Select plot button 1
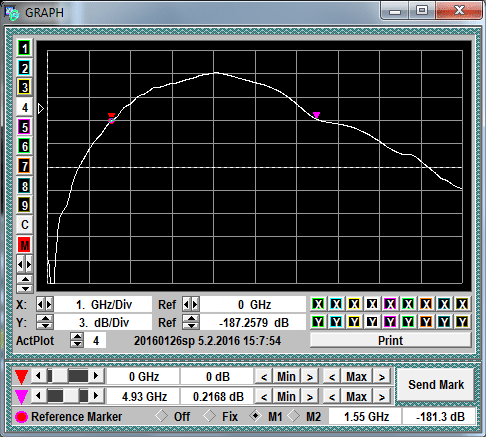Viewport: 486px width, 437px height. [x=24, y=49]
